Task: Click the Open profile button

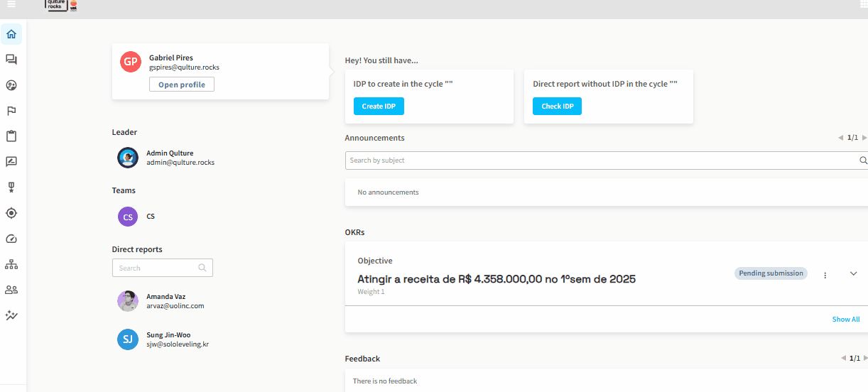Action: [182, 85]
